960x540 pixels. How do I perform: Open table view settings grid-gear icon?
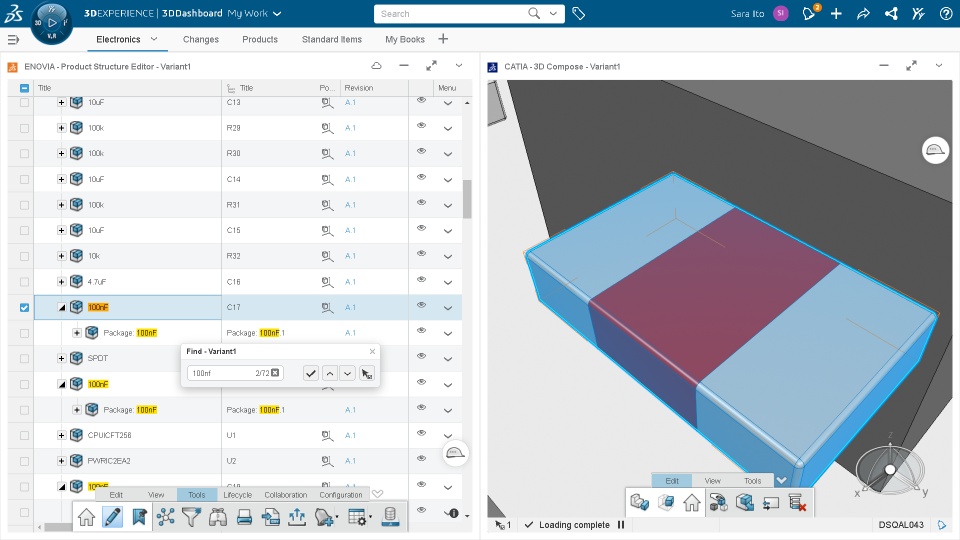coord(359,517)
